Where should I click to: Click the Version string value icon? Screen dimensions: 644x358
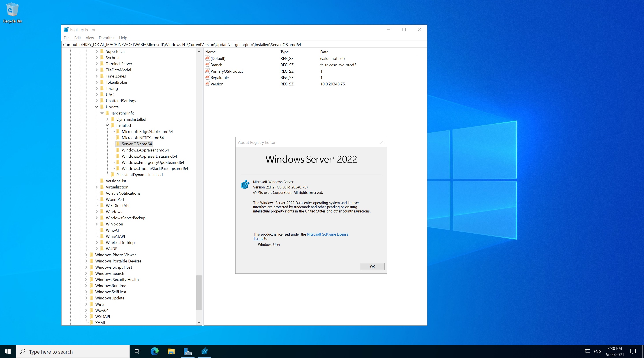click(x=207, y=84)
